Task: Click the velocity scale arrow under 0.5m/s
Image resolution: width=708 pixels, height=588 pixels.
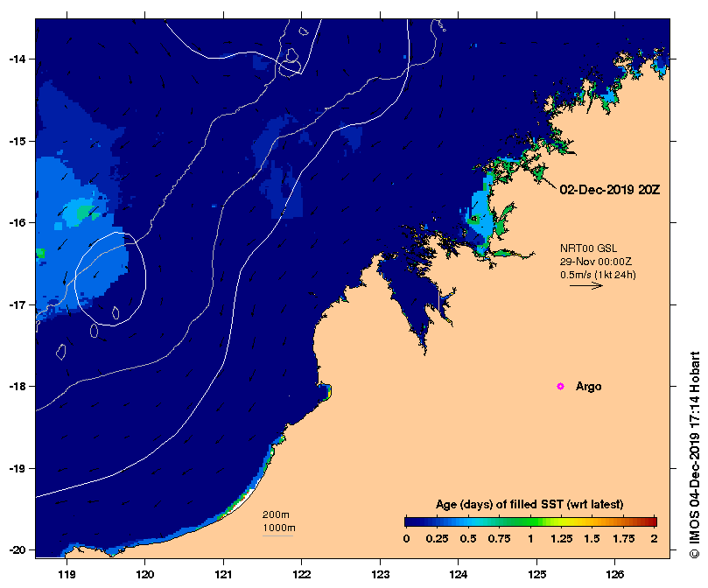Action: 586,285
